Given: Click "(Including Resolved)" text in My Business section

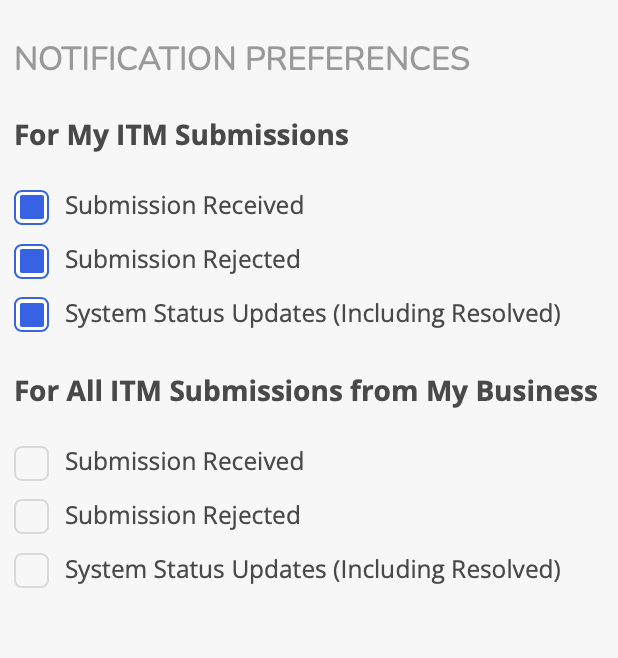Looking at the screenshot, I should 447,570.
